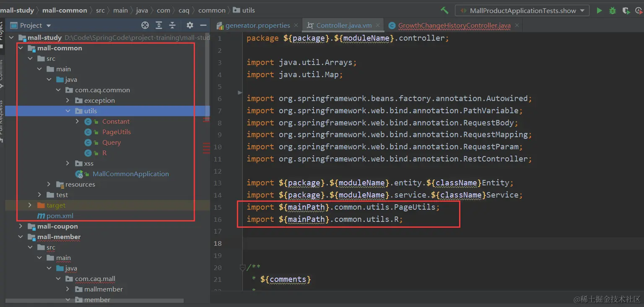Collapse the mall-study root node
This screenshot has height=307, width=644.
11,38
